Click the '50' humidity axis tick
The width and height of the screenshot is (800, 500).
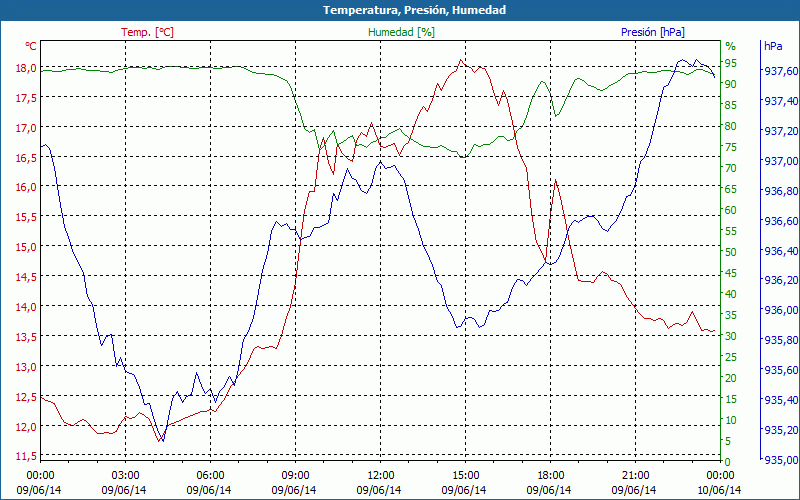pos(731,252)
